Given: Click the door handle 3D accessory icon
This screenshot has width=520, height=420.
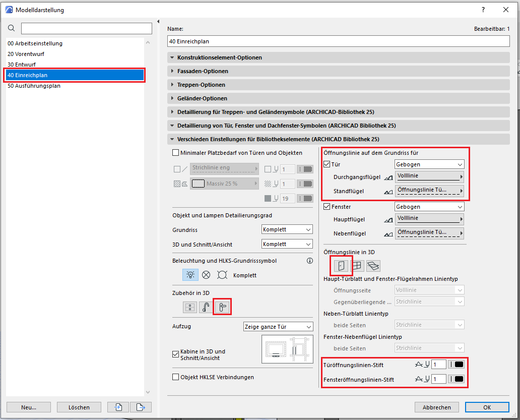Looking at the screenshot, I should 222,307.
